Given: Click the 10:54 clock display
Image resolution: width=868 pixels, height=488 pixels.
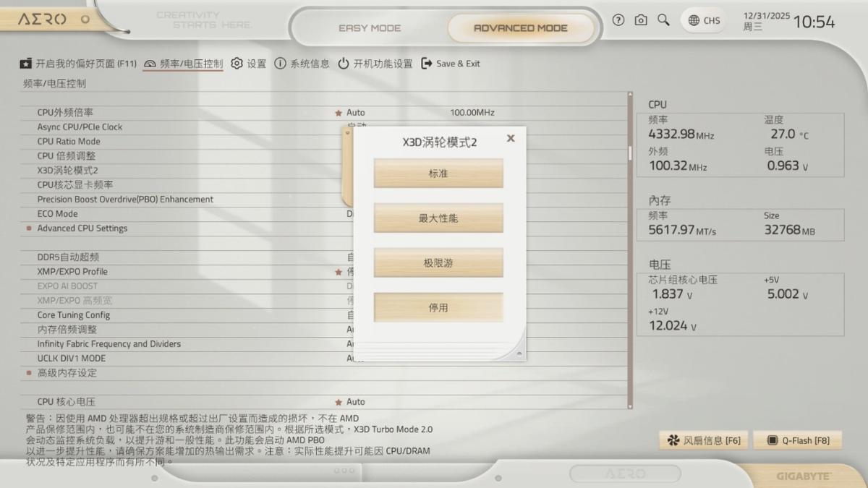Looking at the screenshot, I should click(x=814, y=22).
